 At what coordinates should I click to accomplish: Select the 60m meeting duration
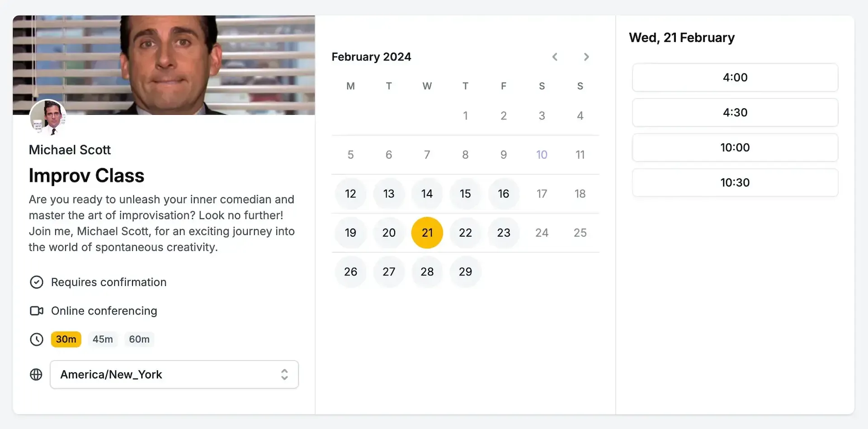click(x=139, y=339)
